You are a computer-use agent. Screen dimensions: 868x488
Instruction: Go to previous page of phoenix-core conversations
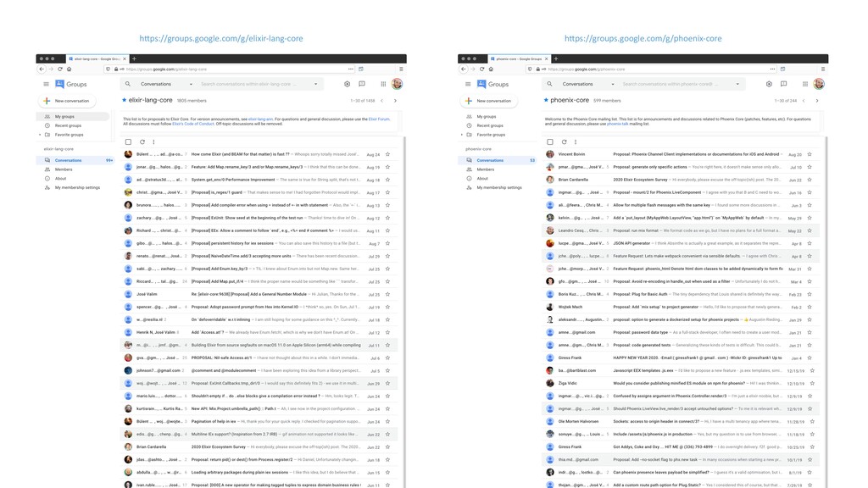pos(804,101)
